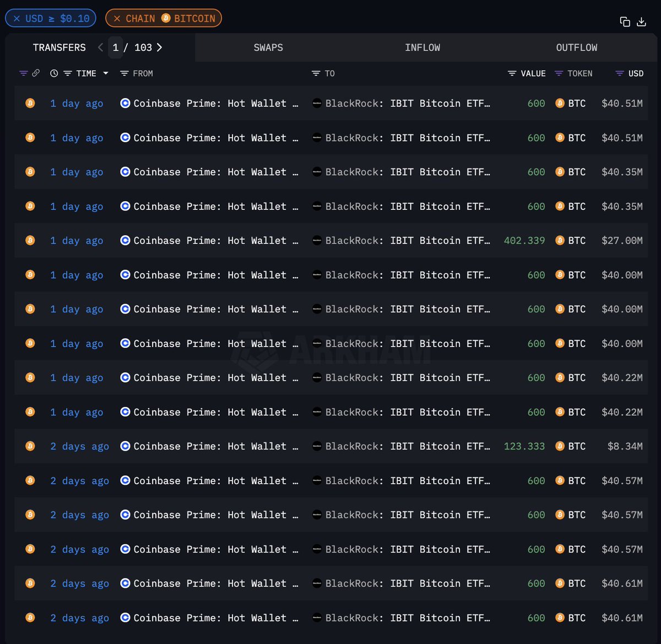
Task: Switch to the TRANSFERS tab
Action: pos(59,47)
